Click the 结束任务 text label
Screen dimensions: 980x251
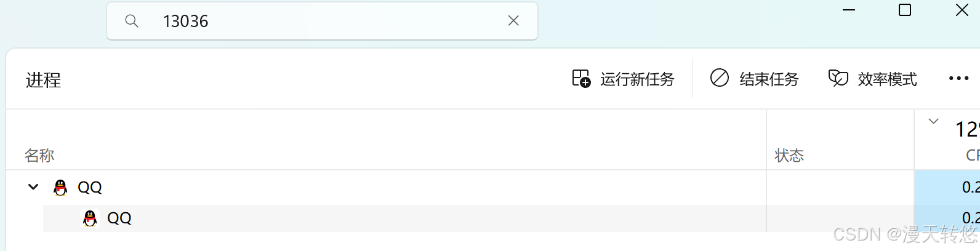pyautogui.click(x=769, y=79)
